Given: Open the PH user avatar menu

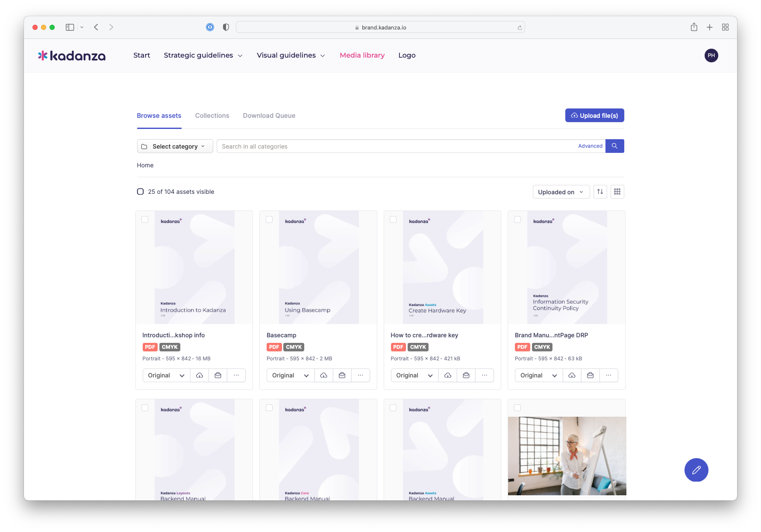Looking at the screenshot, I should 711,56.
